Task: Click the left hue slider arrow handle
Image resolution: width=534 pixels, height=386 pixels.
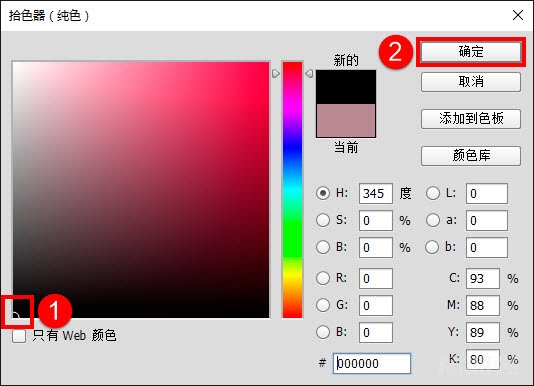Action: (x=276, y=74)
